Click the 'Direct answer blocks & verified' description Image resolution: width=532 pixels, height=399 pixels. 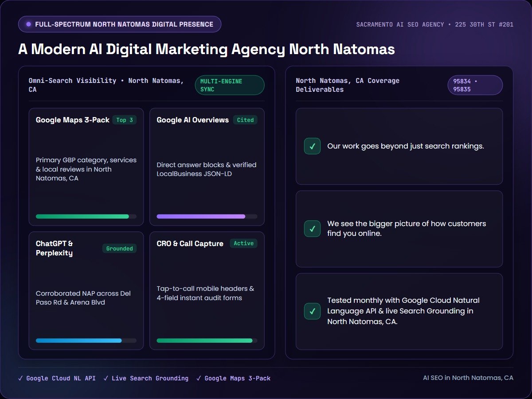coord(207,169)
